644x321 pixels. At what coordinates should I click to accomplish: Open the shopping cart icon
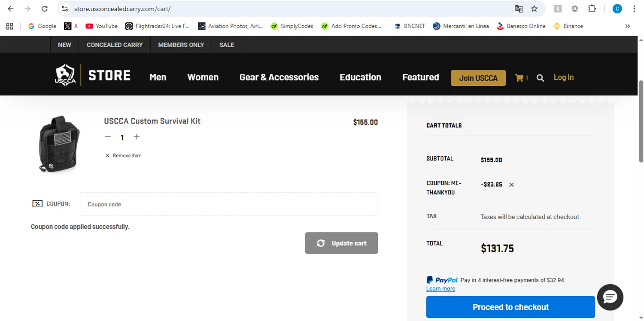click(x=519, y=78)
